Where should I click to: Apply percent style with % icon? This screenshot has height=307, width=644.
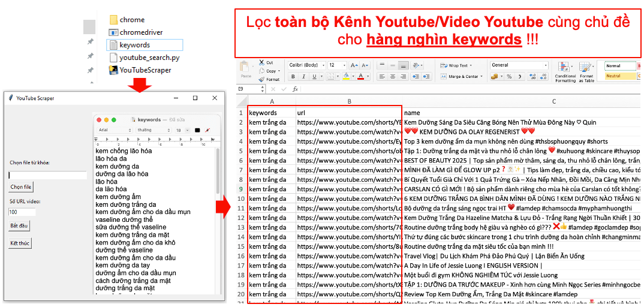point(509,76)
